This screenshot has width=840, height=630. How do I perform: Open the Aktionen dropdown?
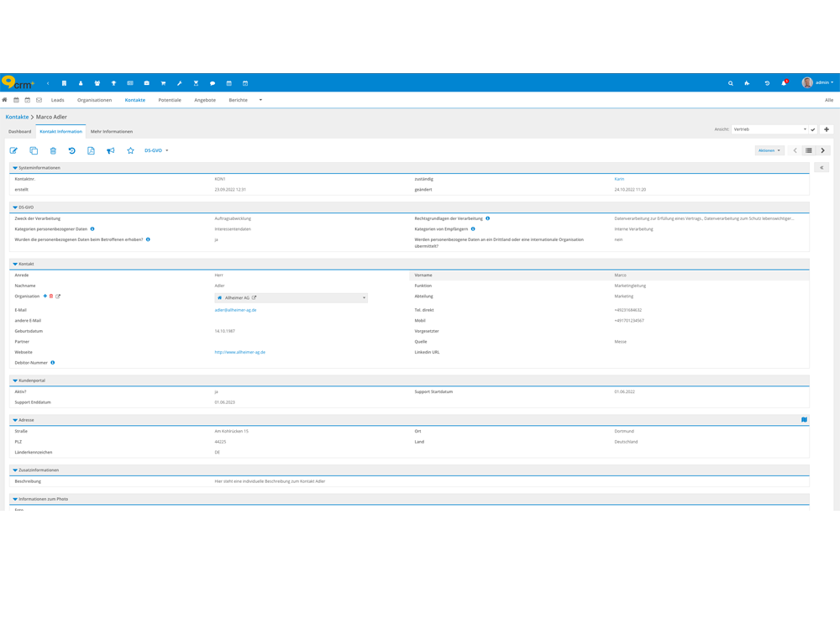(x=769, y=150)
